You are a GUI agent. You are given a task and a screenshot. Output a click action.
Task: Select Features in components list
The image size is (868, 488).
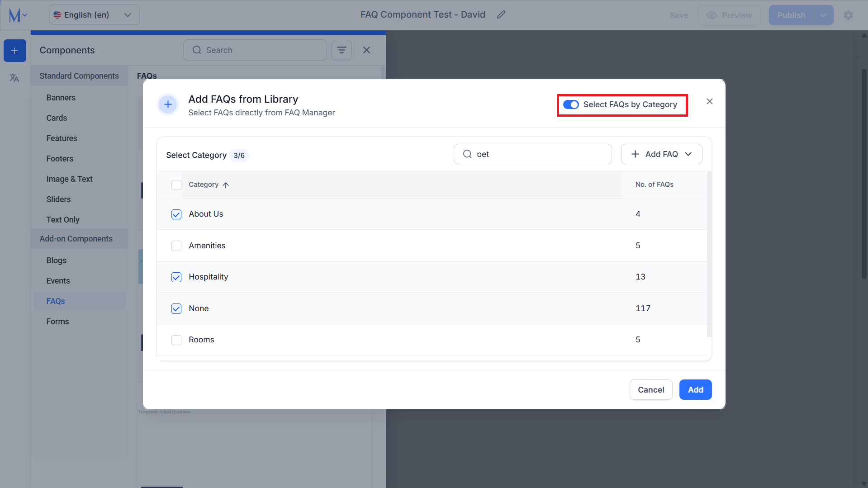[62, 138]
